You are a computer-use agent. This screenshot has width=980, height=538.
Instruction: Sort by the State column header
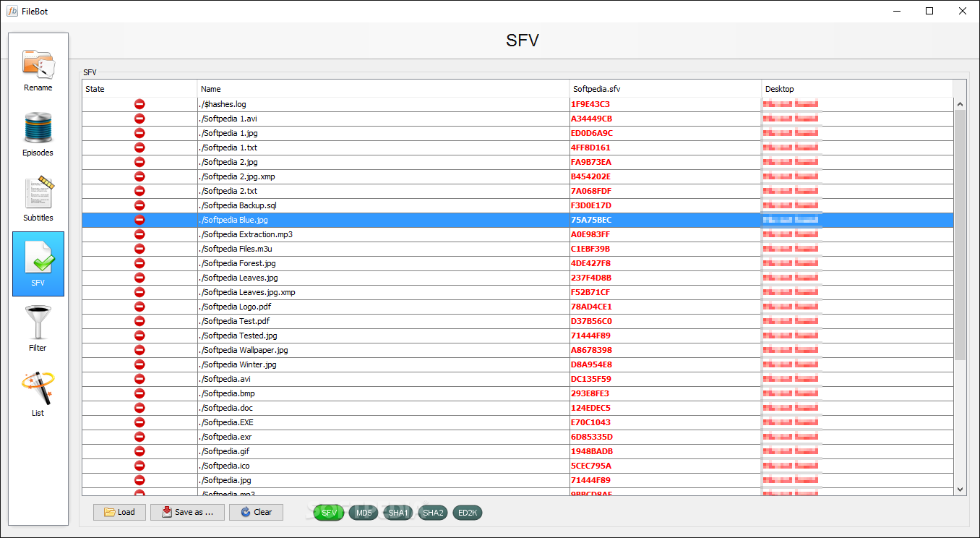[x=139, y=89]
